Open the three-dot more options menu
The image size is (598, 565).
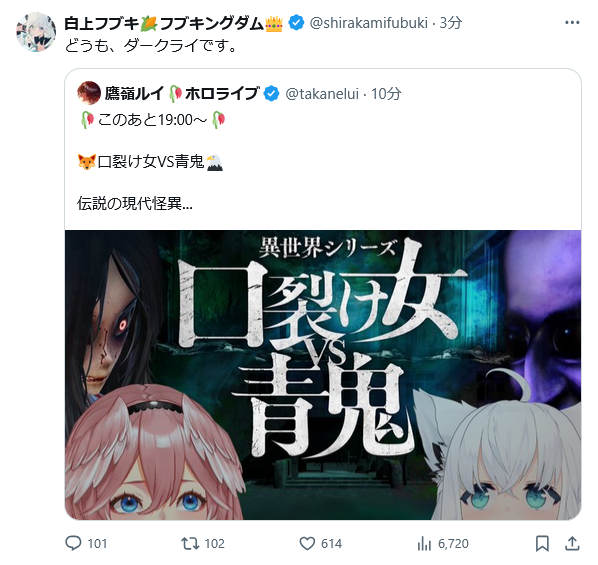pos(572,23)
